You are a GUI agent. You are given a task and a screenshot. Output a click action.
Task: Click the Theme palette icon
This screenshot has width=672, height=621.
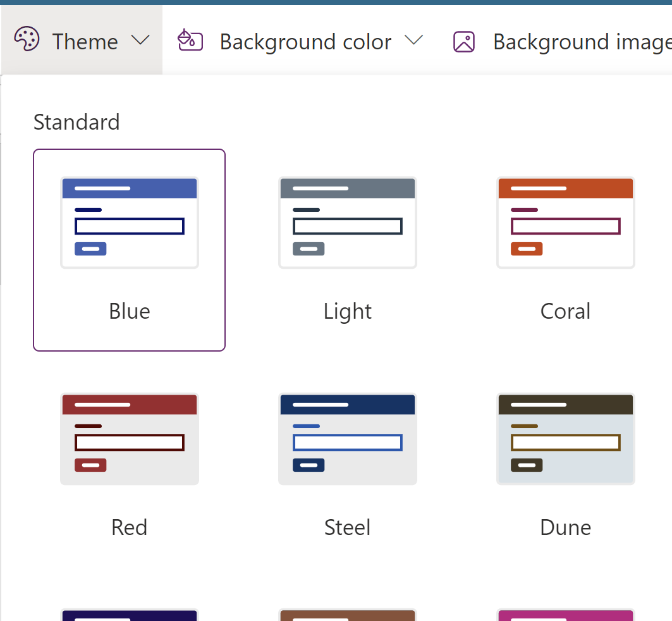coord(27,40)
